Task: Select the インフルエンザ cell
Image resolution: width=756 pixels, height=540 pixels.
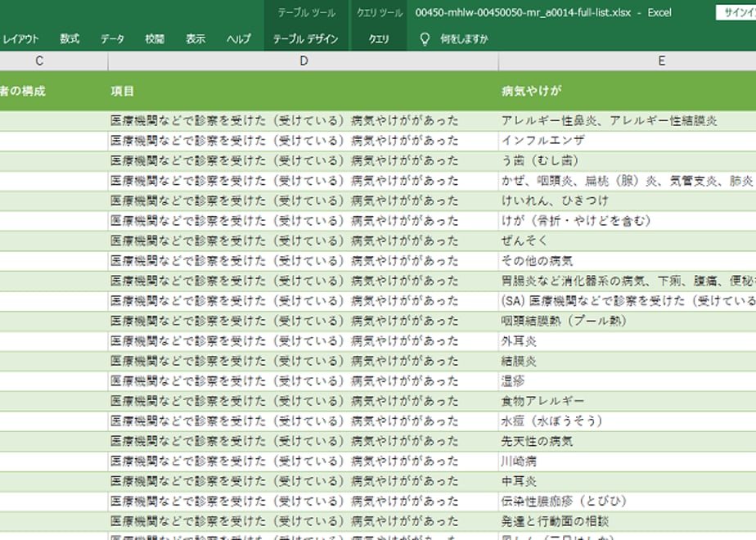Action: point(628,141)
